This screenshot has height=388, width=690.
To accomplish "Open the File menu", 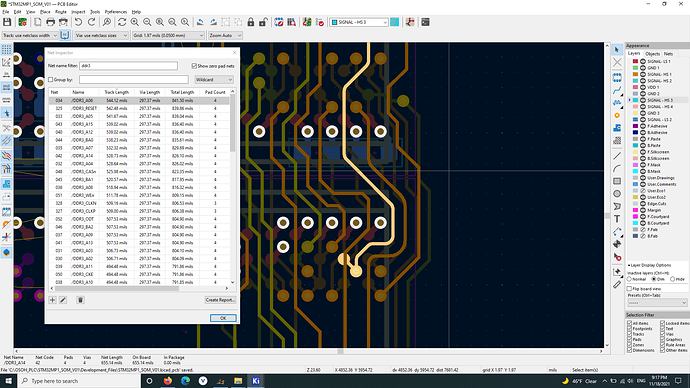I will 5,12.
